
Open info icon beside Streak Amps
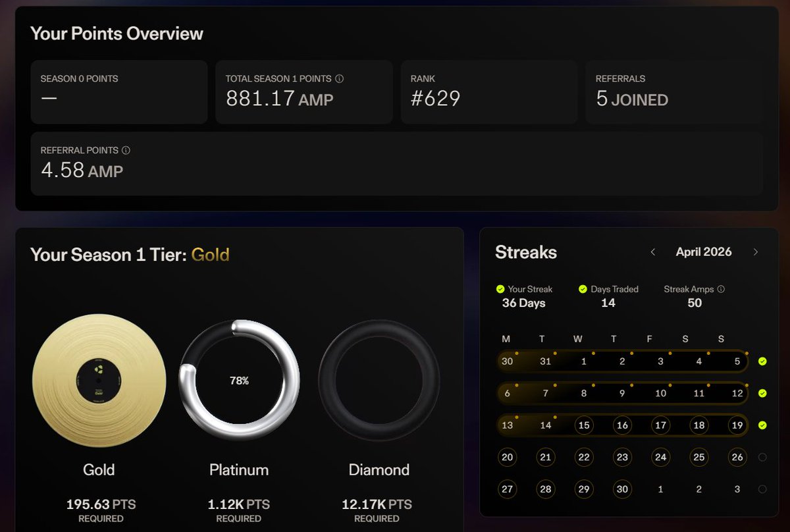tap(721, 289)
